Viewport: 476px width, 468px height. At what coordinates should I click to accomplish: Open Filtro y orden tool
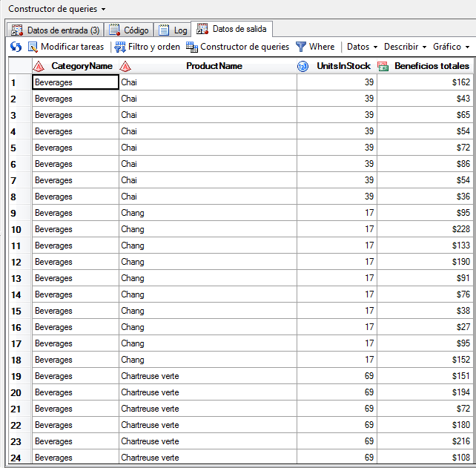[119, 47]
